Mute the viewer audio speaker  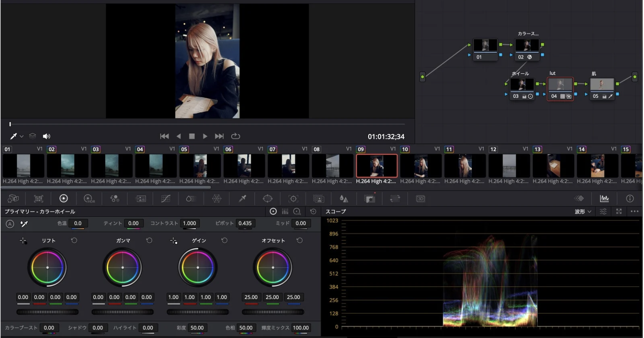47,136
